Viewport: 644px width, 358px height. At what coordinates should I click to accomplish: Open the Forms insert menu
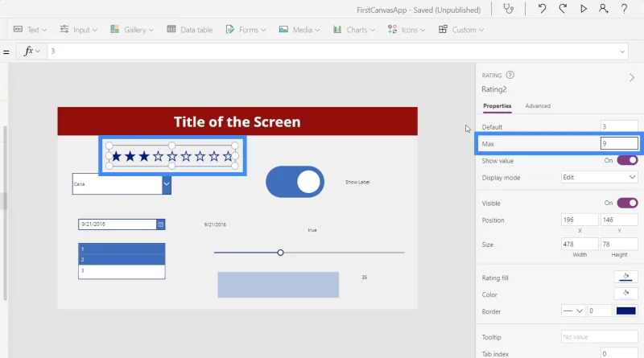246,30
